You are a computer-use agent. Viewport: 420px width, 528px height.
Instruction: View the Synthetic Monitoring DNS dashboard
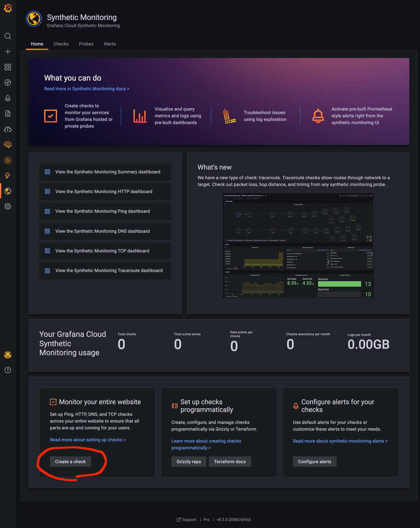click(105, 231)
